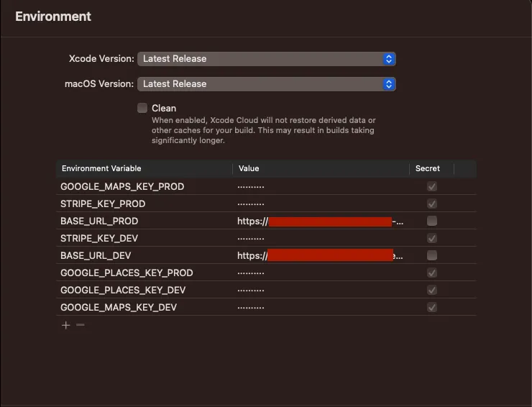Toggle Secret for BASE_URL_DEV

click(x=432, y=255)
